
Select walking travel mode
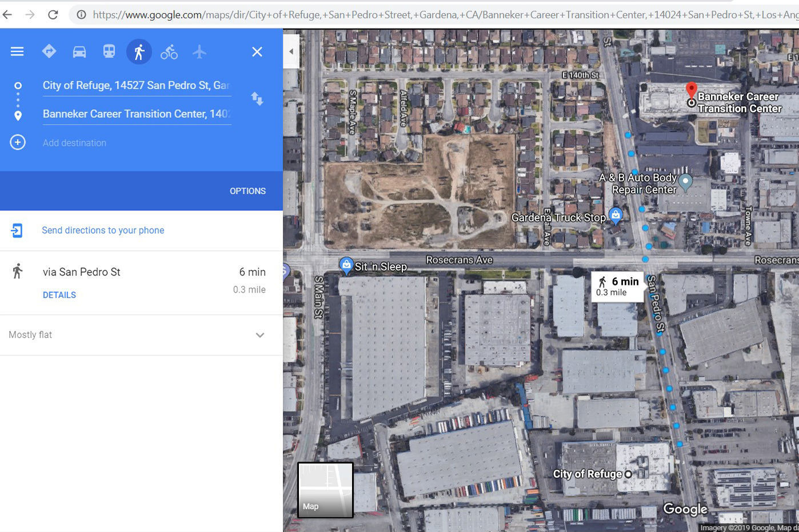tap(139, 52)
